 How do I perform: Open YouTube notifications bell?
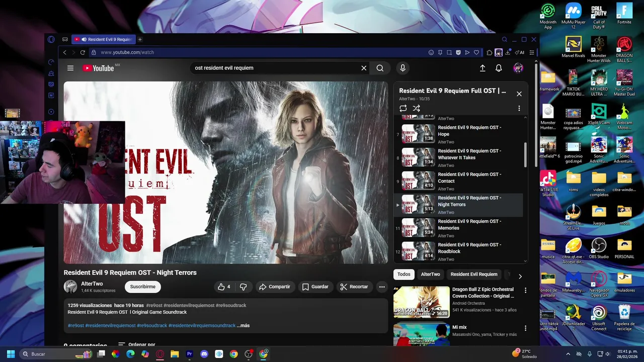pos(499,68)
